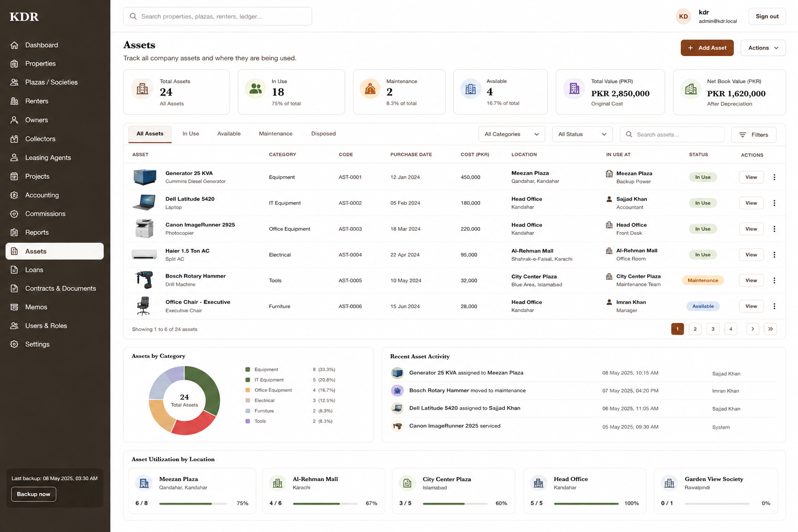Viewport: 798px width, 532px height.
Task: View the Haier 1.5 Ton AC asset
Action: (751, 255)
